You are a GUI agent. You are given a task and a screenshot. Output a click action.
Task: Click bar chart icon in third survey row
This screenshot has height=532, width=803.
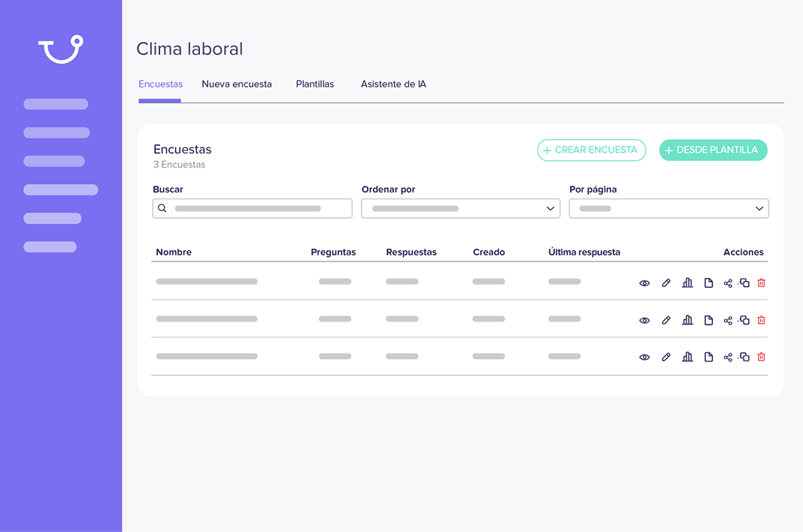point(687,357)
